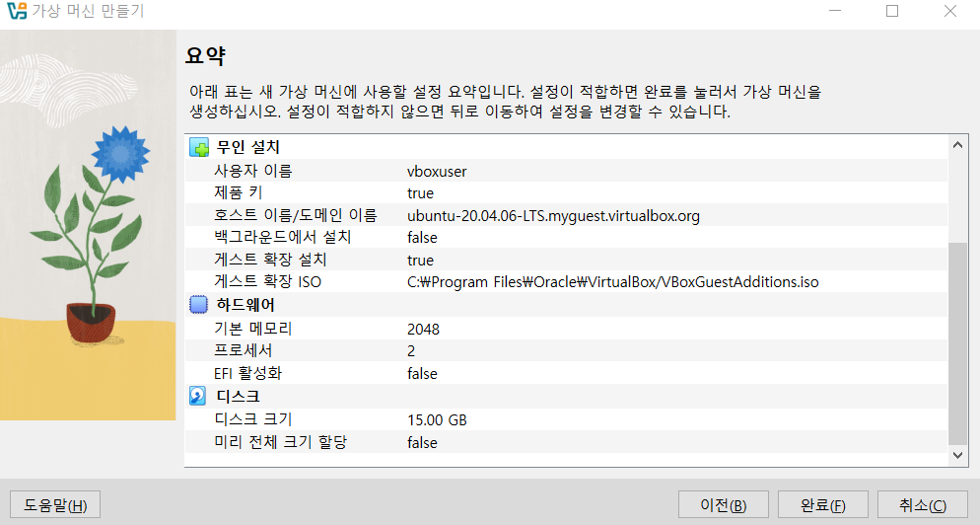
Task: Select the 프로세서 row label
Action: coord(244,350)
